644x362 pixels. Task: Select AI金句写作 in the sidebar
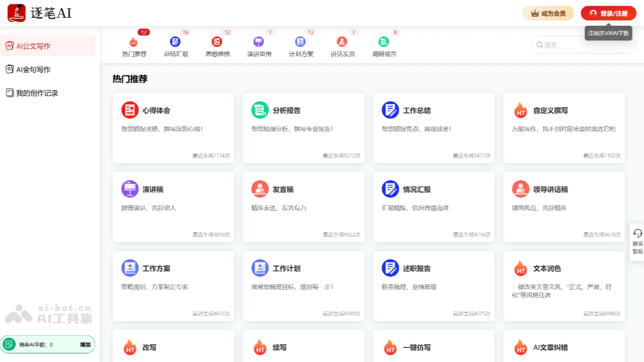[33, 69]
